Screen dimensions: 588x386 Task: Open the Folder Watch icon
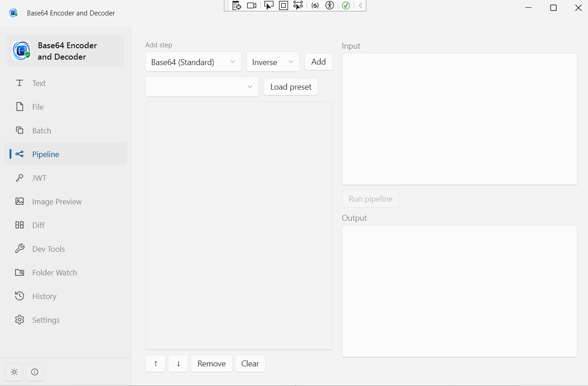click(20, 273)
